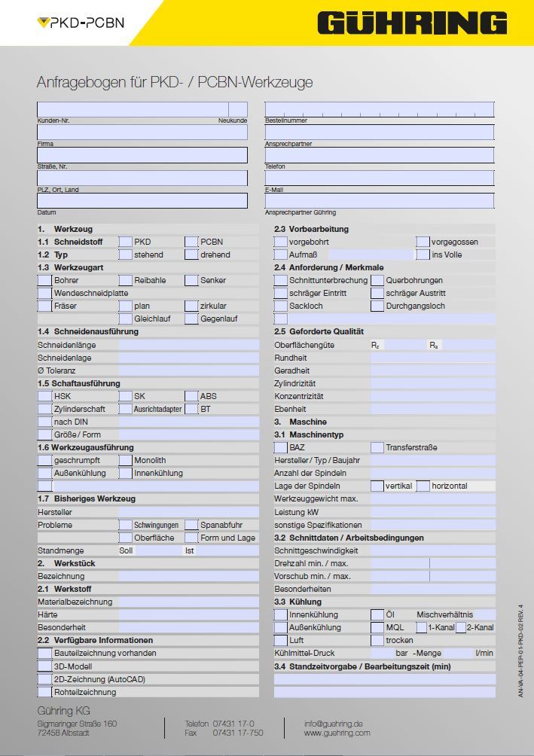Click the Materialbezeichnung input field
The width and height of the screenshot is (534, 756).
coord(188,602)
